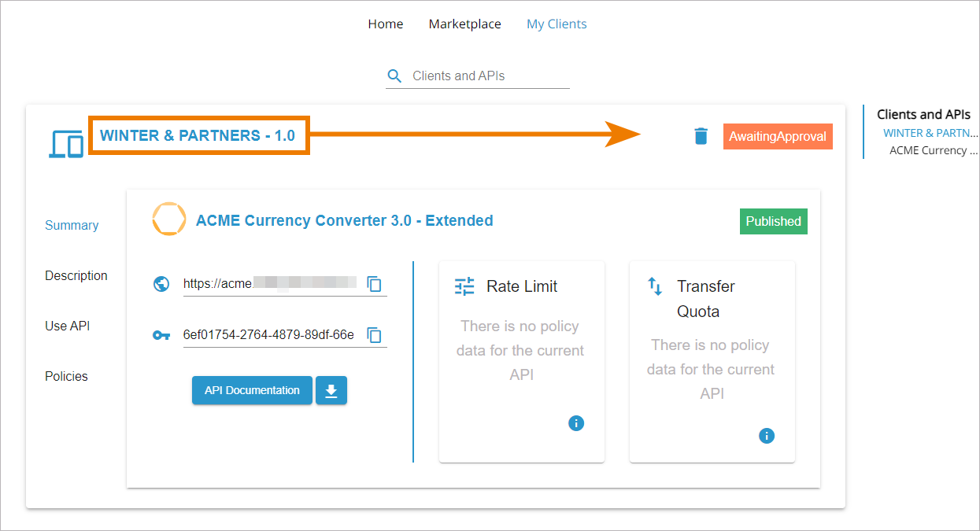Click the download documentation arrow button
980x531 pixels.
click(331, 391)
